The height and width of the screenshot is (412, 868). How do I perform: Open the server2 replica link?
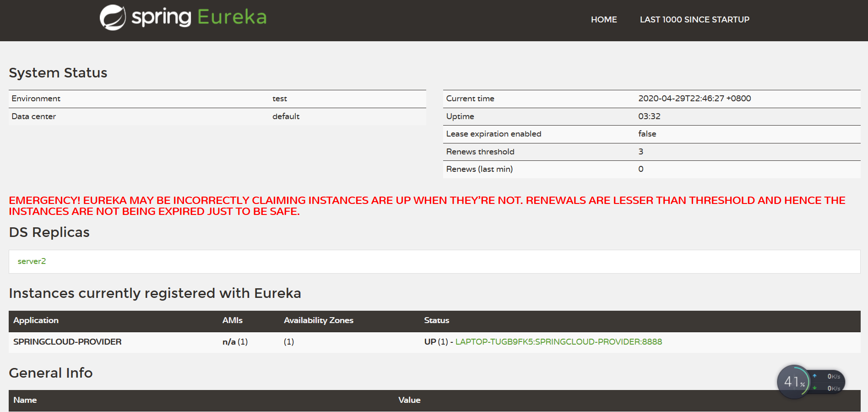pyautogui.click(x=32, y=261)
